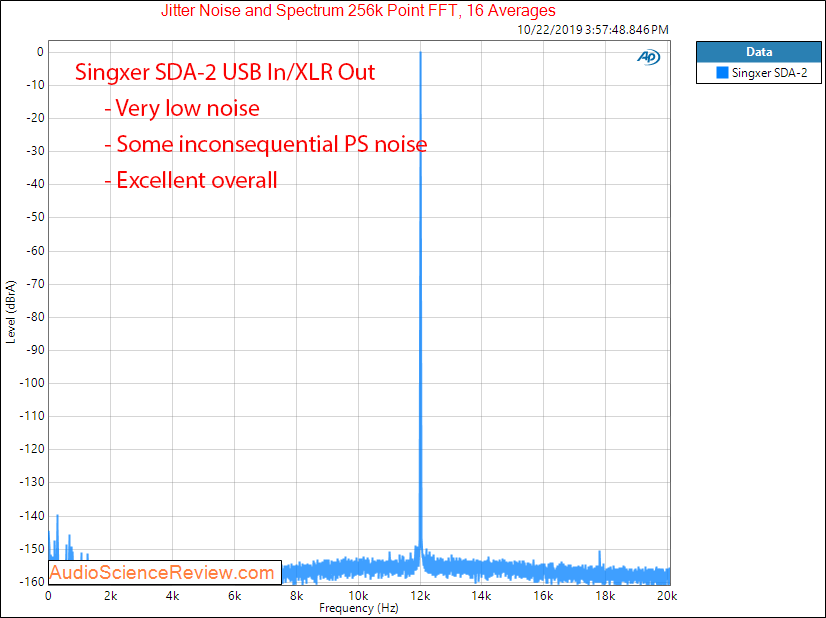Screen dimensions: 826x618
Task: Click the annotation Very low noise
Action: [x=182, y=108]
